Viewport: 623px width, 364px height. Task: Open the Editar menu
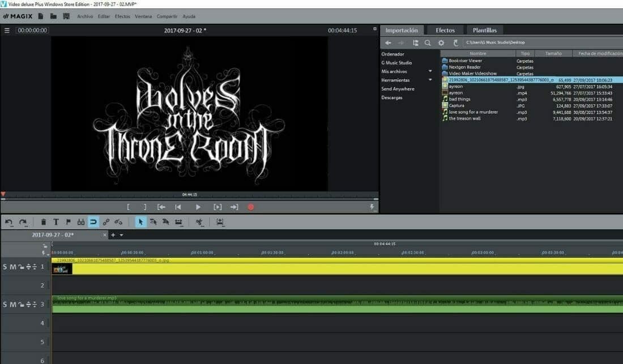104,16
